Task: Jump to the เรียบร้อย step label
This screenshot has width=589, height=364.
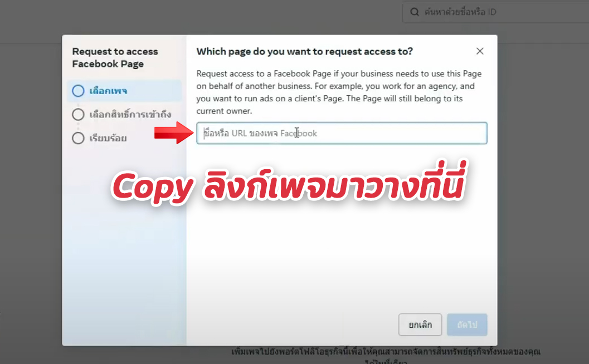Action: pos(108,138)
